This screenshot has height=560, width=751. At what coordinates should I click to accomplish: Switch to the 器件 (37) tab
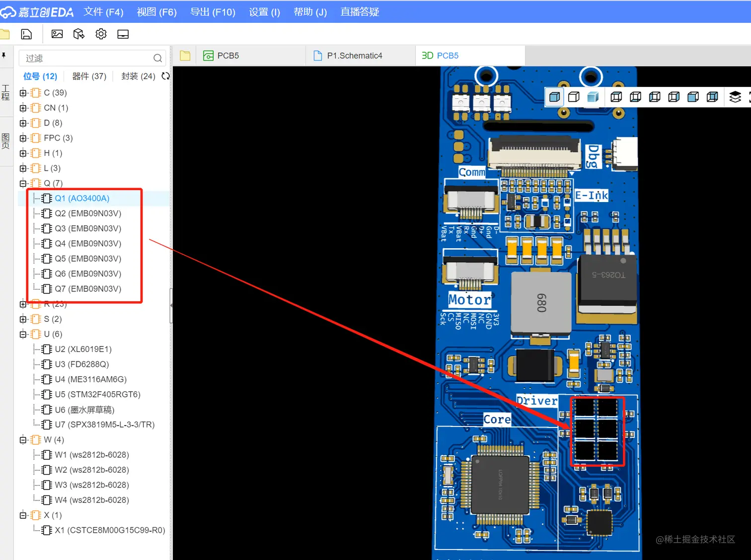tap(89, 76)
